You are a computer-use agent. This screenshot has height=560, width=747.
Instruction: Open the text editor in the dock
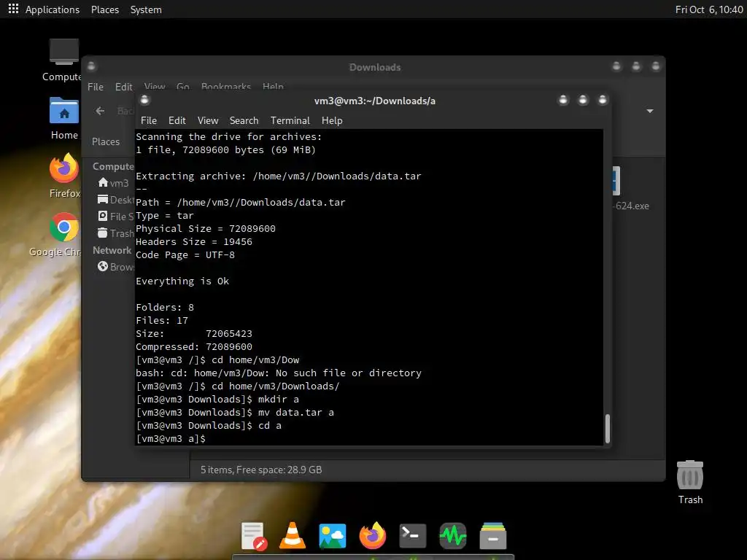(253, 536)
